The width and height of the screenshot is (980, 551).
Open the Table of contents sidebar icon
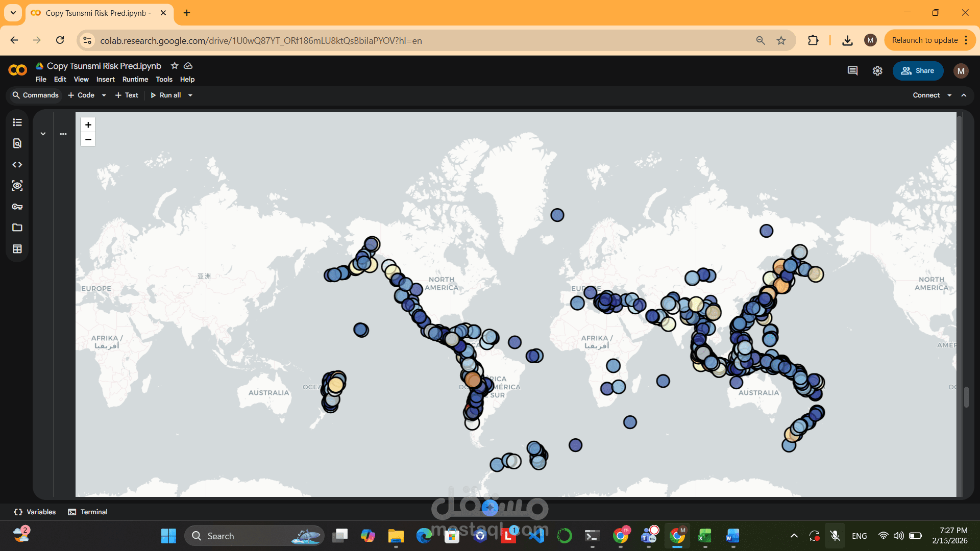pos(17,122)
